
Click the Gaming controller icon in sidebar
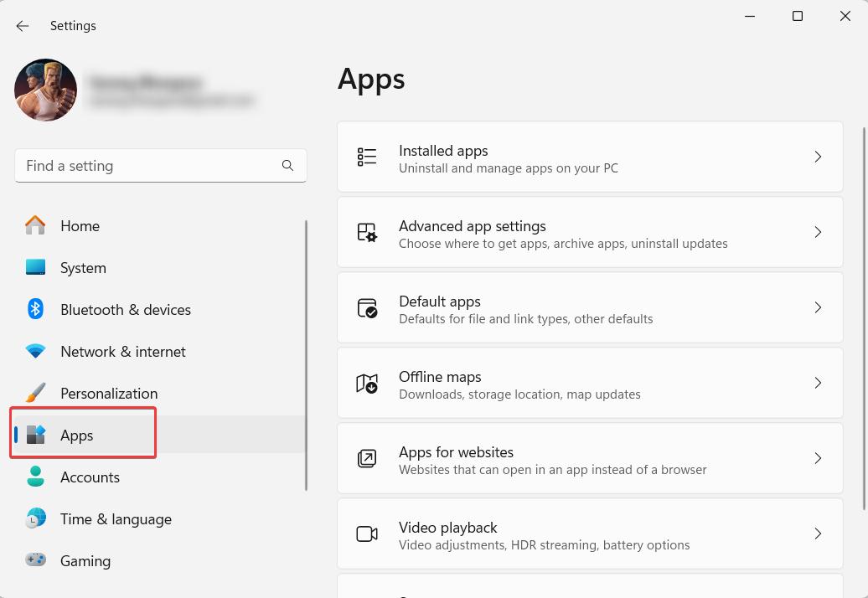point(35,560)
